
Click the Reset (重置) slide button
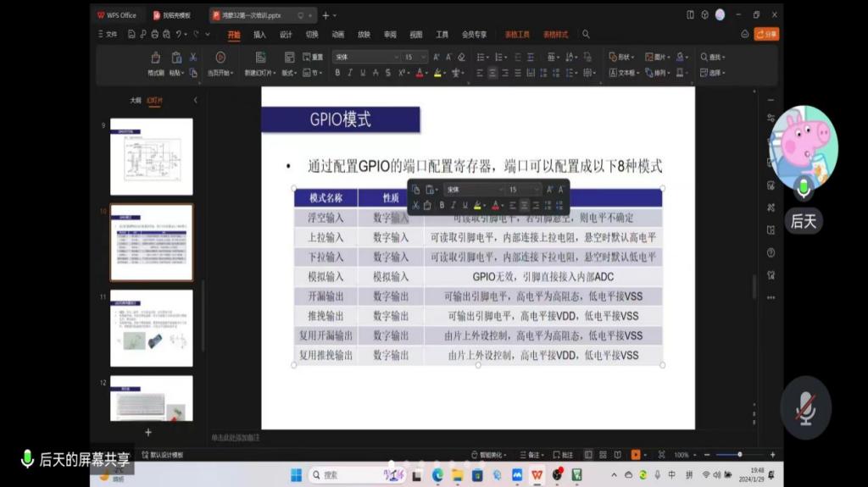point(313,58)
